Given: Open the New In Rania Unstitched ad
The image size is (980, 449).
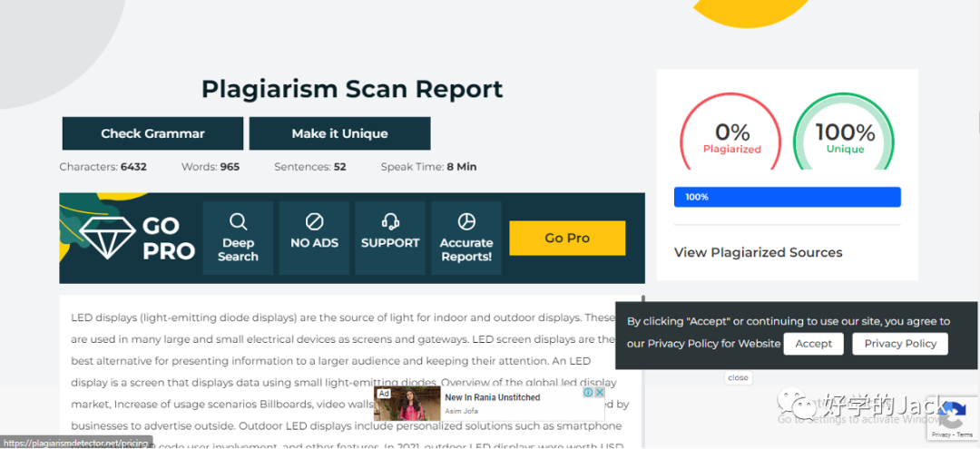Looking at the screenshot, I should click(489, 404).
